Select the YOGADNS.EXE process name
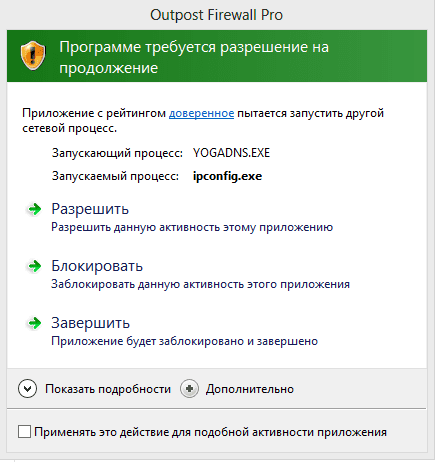This screenshot has width=435, height=462. click(x=231, y=153)
